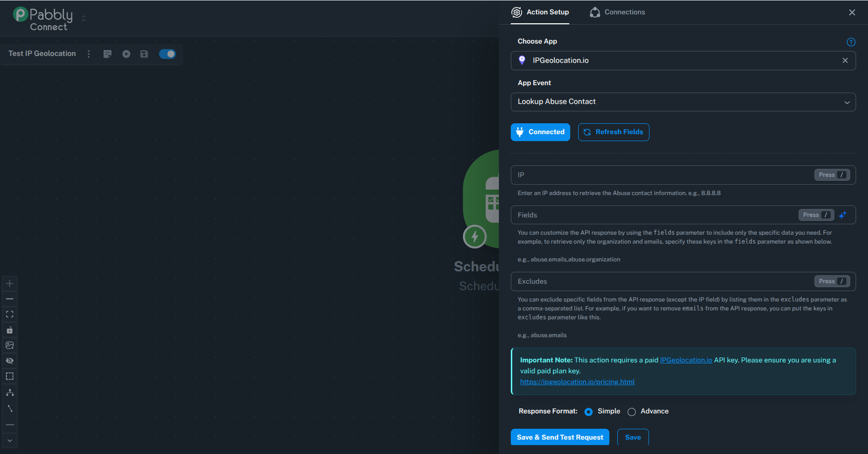Click the Pabbly Connect logo
This screenshot has width=868, height=454.
[43, 19]
